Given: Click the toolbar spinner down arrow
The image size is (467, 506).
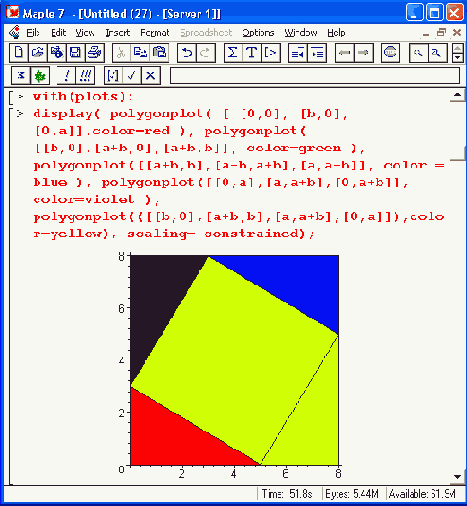Looking at the screenshot, I should pos(458,58).
